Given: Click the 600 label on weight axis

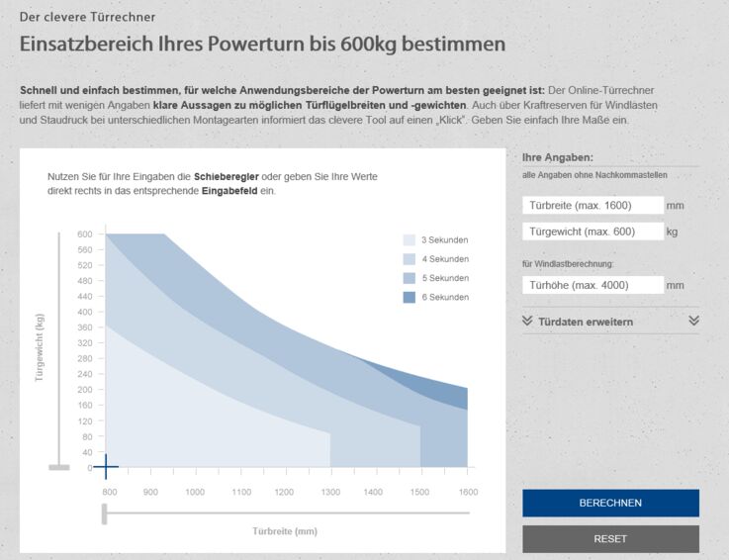Looking at the screenshot, I should 85,233.
